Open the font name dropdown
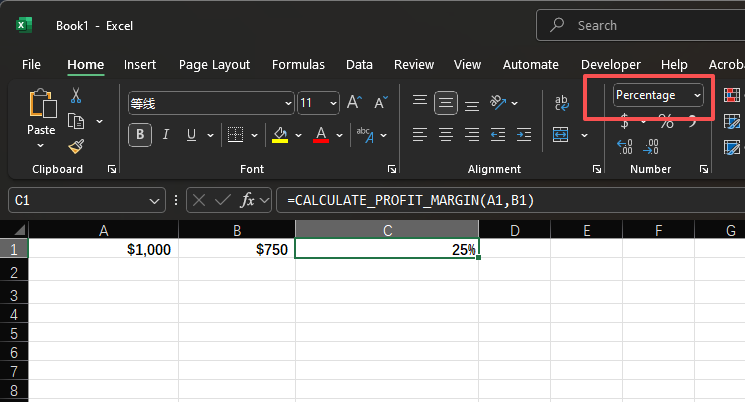Image resolution: width=745 pixels, height=402 pixels. (288, 103)
